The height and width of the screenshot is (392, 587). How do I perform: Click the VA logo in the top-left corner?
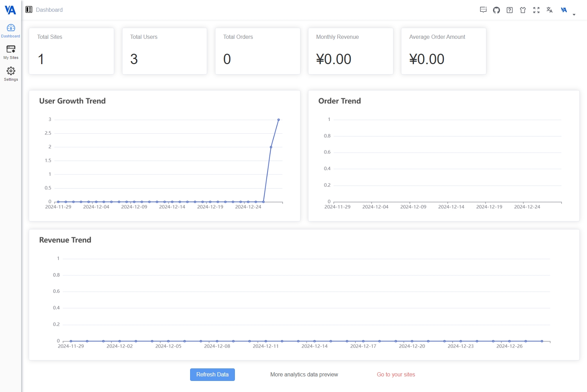click(x=10, y=10)
